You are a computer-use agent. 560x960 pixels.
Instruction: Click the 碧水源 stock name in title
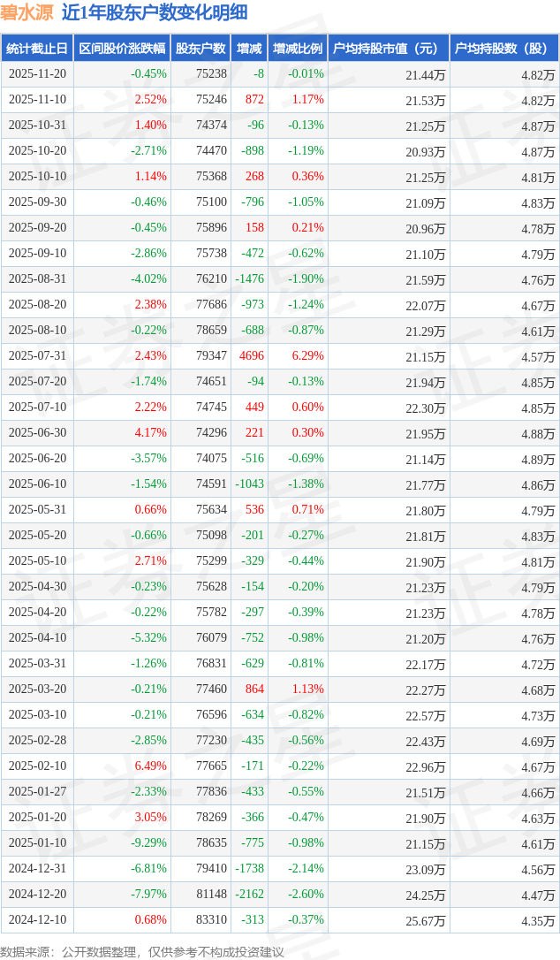[x=26, y=12]
